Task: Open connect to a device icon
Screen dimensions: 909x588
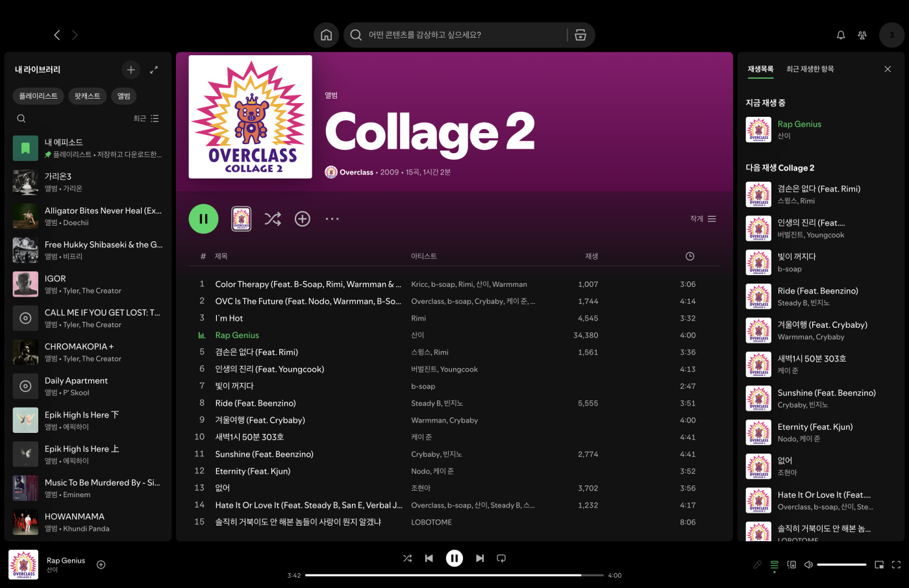Action: 791,565
